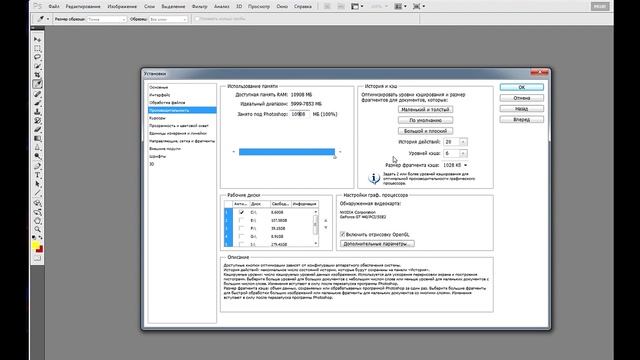Open Образец dropdown in options bar
Screen dimensions: 640x360
168,19
